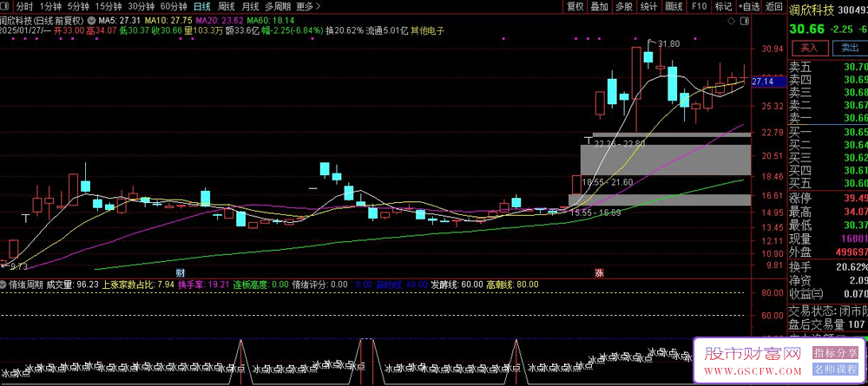Click the gray gap zone labeled 18.55 - 21.60
868x386 pixels.
point(666,160)
